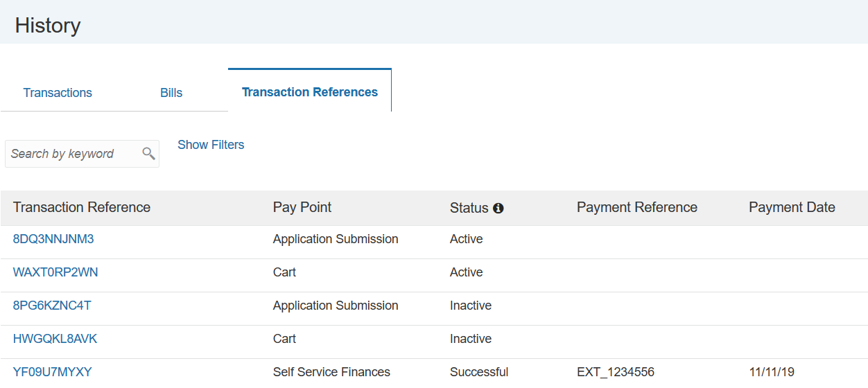Open transaction reference YF09U7MYXY
The image size is (868, 388).
click(52, 372)
